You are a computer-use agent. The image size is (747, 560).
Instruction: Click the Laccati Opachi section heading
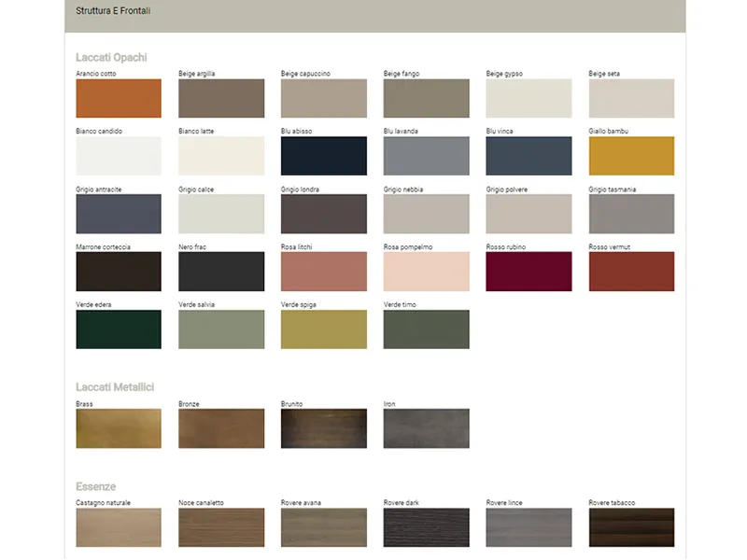point(111,58)
